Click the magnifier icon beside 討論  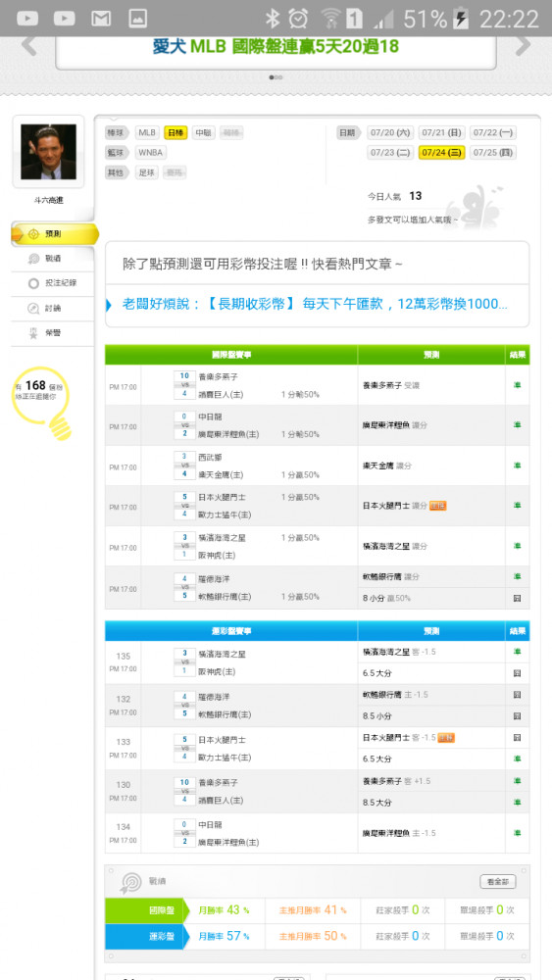33,308
